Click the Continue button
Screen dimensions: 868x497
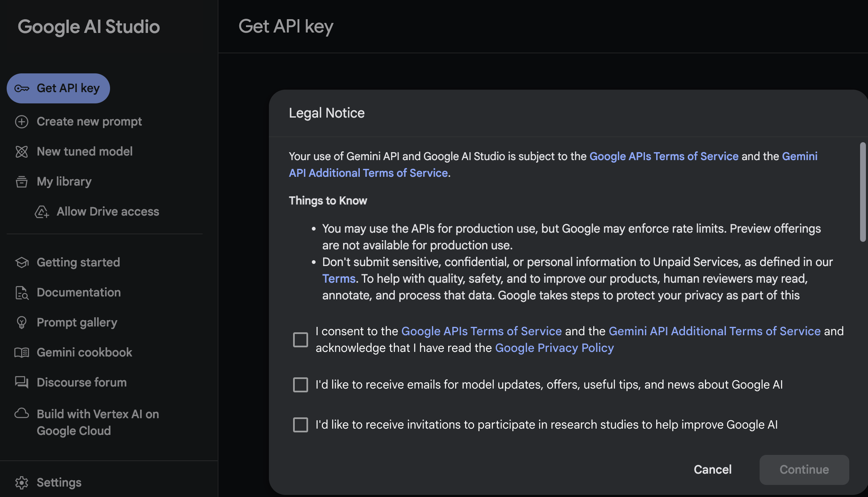point(804,469)
